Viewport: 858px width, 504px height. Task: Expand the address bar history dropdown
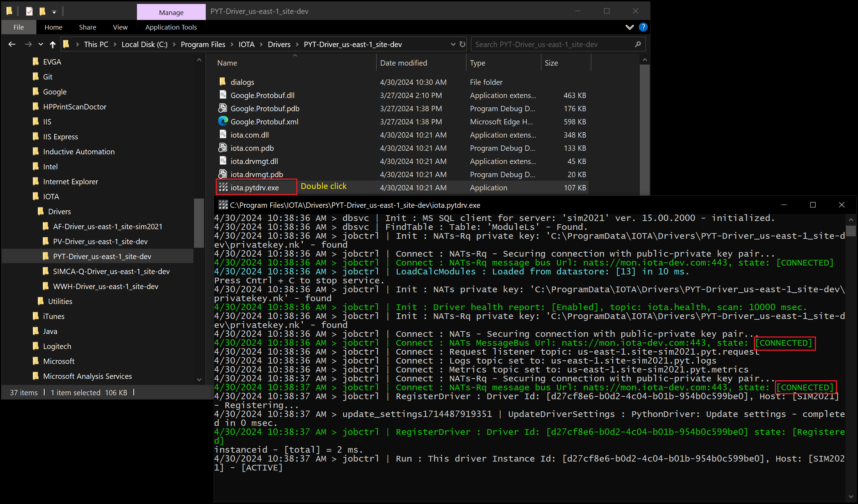tap(453, 44)
